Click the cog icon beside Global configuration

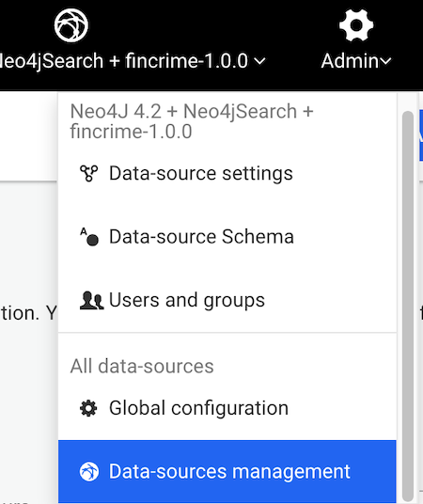(88, 408)
